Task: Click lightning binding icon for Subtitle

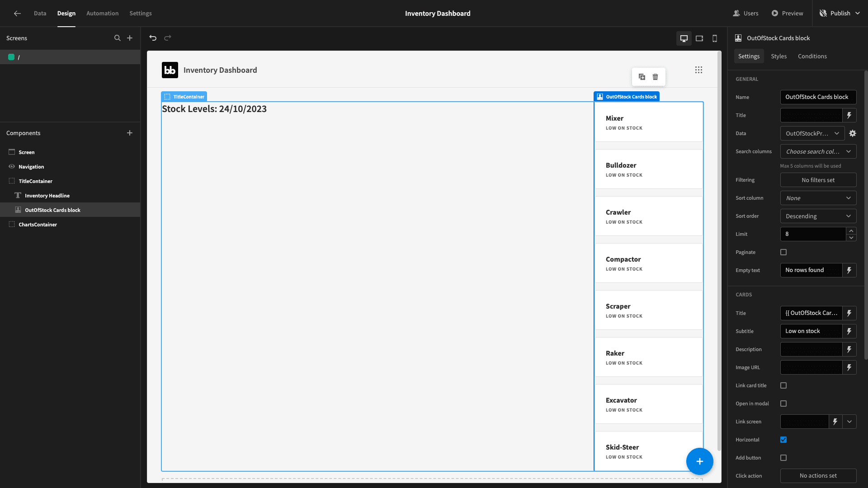Action: pos(849,331)
